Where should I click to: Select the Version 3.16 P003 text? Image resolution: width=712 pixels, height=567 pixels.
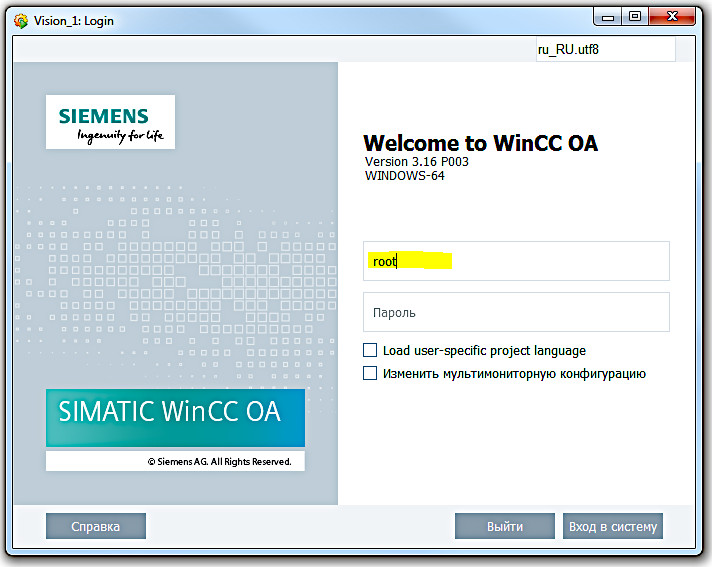coord(417,162)
